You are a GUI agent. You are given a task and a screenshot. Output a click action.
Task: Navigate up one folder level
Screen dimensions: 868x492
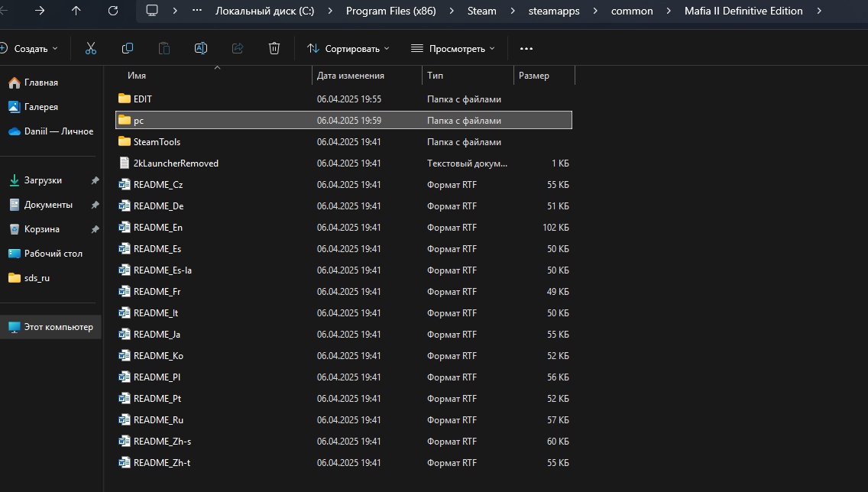76,11
